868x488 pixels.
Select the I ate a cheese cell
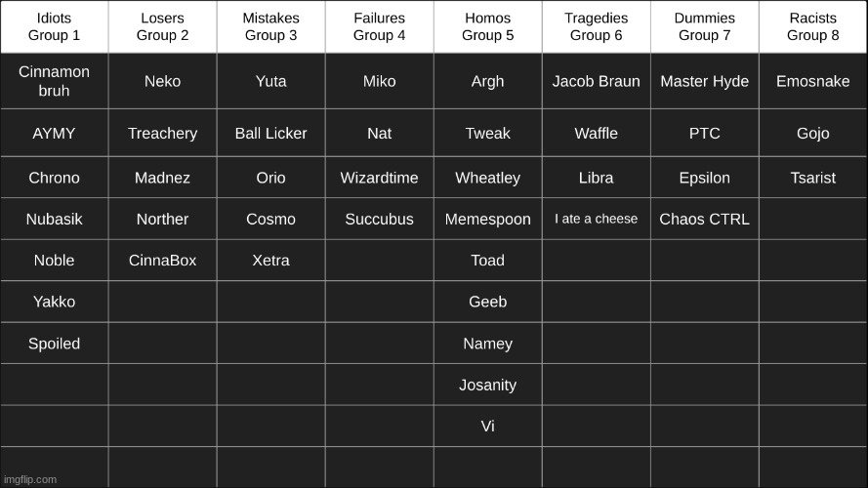[x=597, y=219]
